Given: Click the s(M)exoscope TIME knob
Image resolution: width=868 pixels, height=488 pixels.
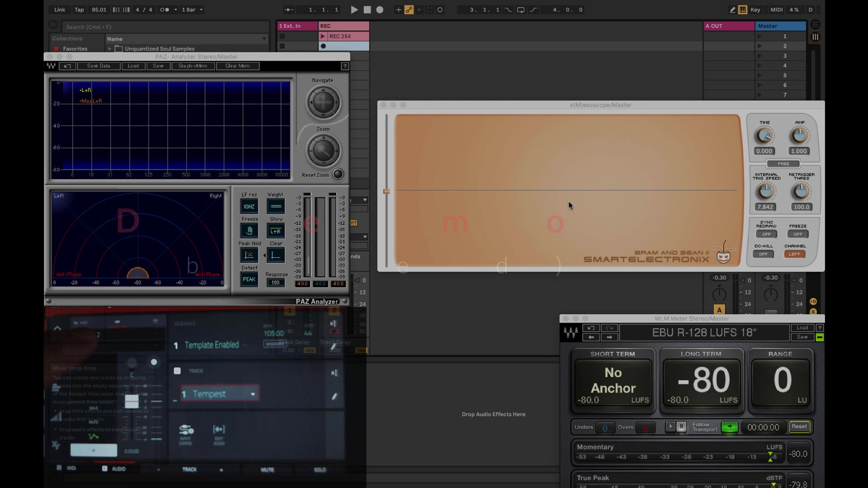Looking at the screenshot, I should [x=764, y=136].
